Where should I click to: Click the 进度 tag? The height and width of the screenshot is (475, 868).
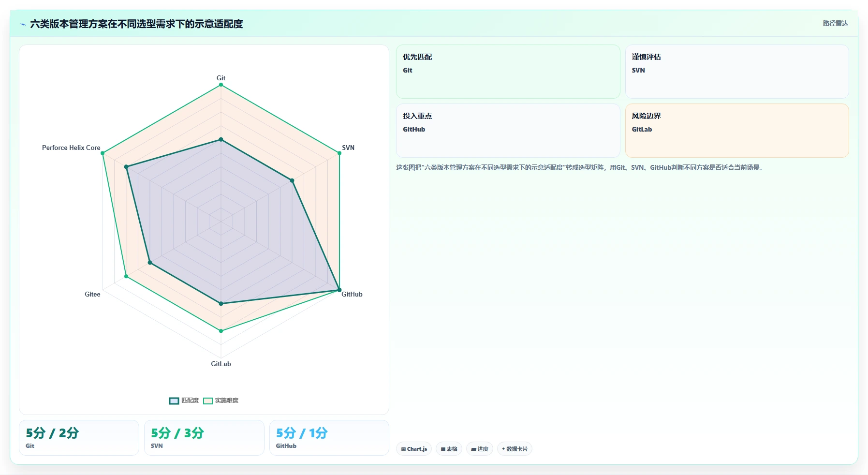(480, 449)
